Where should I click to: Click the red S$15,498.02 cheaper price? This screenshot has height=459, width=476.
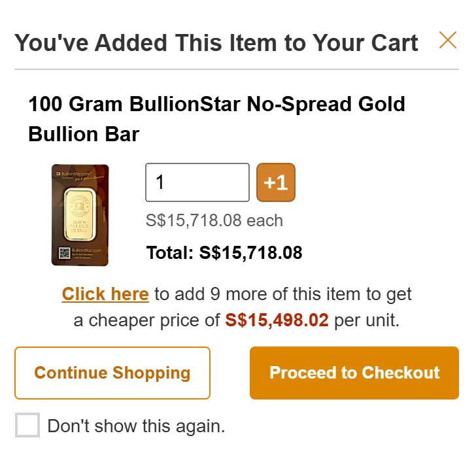coord(277,321)
